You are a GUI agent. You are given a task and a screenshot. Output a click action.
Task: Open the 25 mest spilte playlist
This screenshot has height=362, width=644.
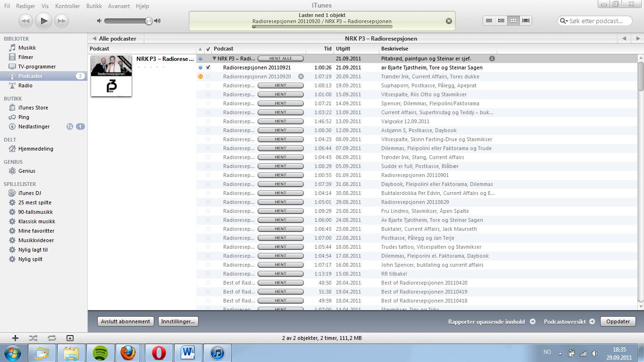click(35, 202)
